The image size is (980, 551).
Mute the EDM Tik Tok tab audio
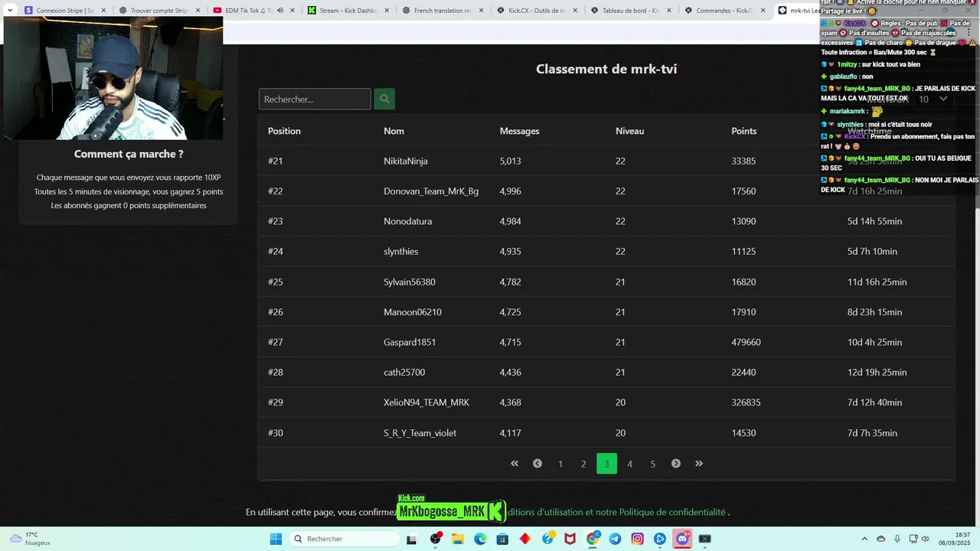pyautogui.click(x=280, y=11)
